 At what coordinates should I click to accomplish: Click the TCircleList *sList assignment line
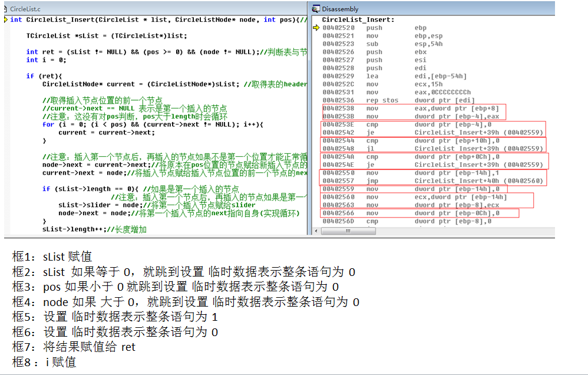(x=107, y=35)
